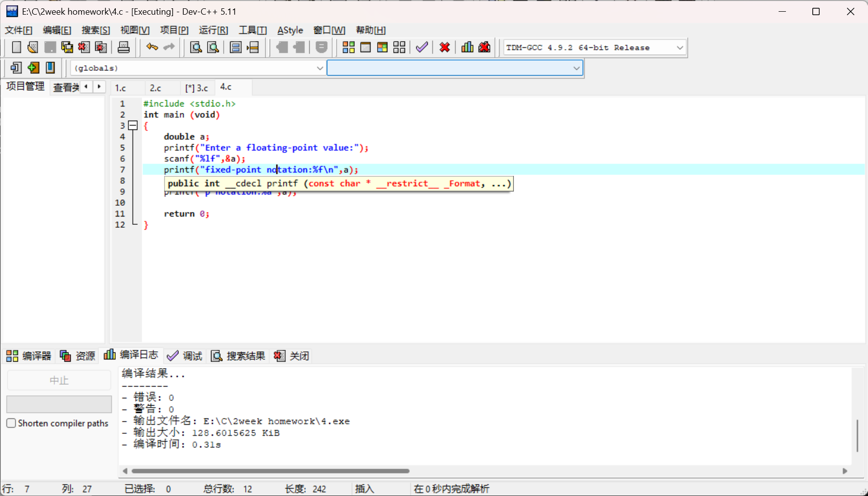
Task: Click the Toggle bookmark icon in second toolbar
Action: pos(33,67)
